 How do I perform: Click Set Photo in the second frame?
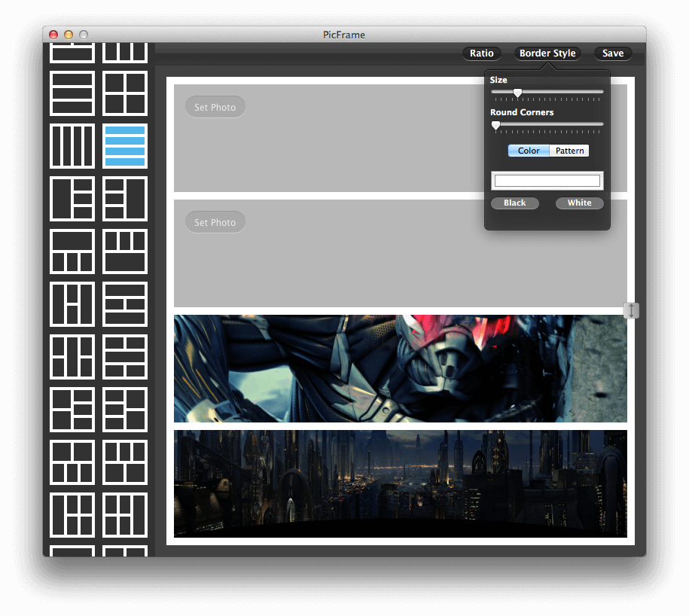(x=215, y=222)
